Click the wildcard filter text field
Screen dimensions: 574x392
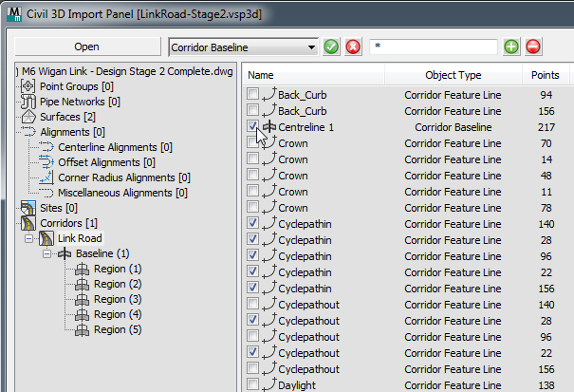pos(434,47)
